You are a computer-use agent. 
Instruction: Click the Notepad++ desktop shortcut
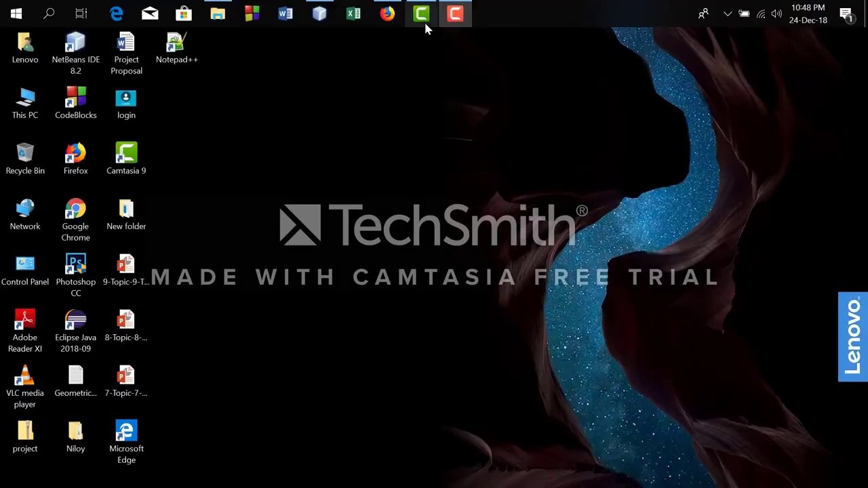coord(176,43)
